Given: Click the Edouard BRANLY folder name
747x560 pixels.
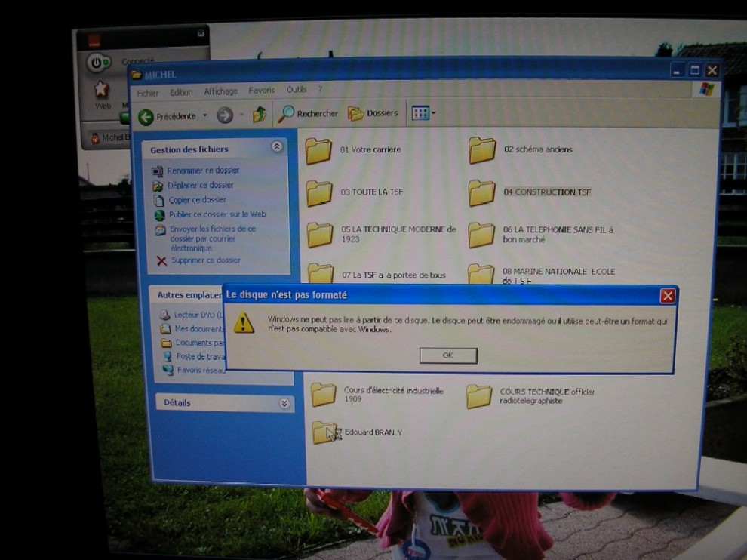Looking at the screenshot, I should tap(373, 432).
